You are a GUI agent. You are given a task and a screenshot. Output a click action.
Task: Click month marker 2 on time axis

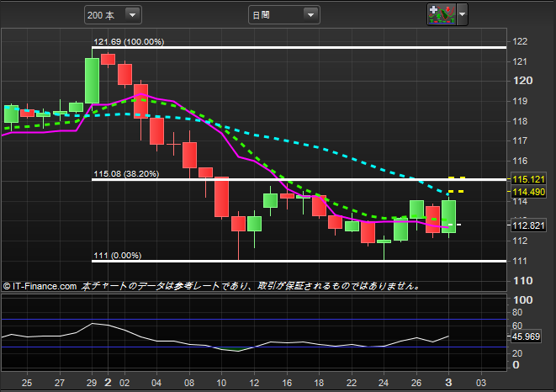pos(108,383)
